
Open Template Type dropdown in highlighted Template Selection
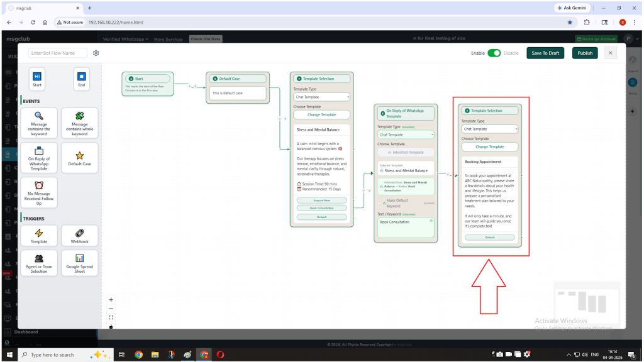[x=489, y=129]
